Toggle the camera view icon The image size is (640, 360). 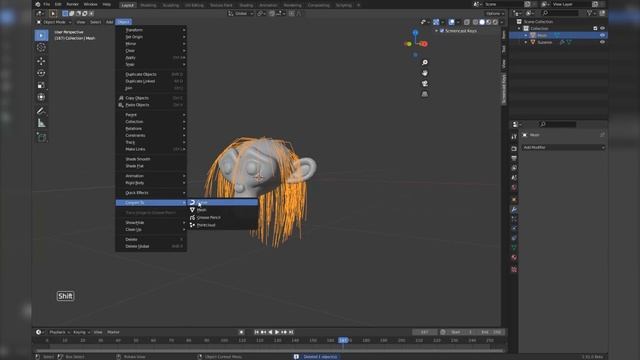tap(424, 83)
